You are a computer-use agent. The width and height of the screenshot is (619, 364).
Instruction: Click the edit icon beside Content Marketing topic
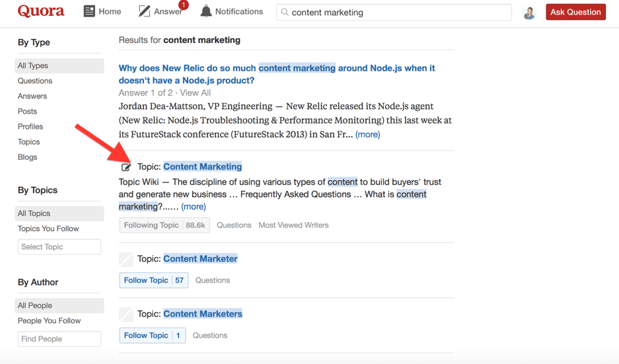coord(126,167)
